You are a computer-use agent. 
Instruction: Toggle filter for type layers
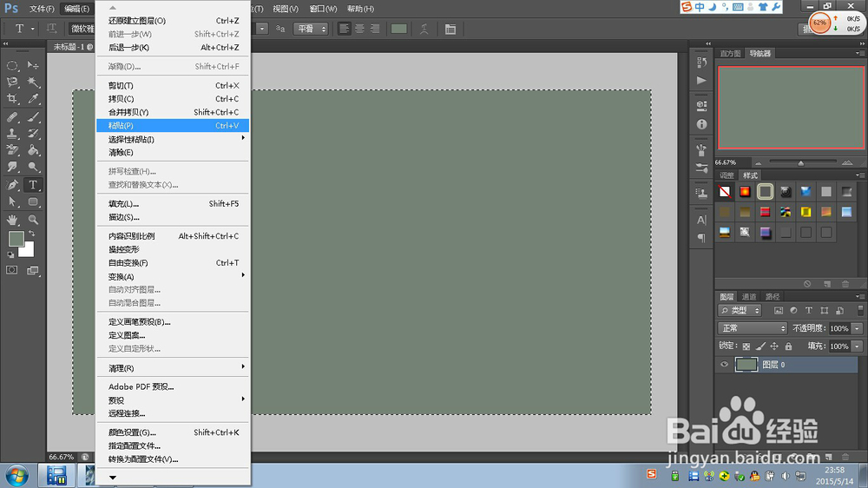[x=809, y=311]
